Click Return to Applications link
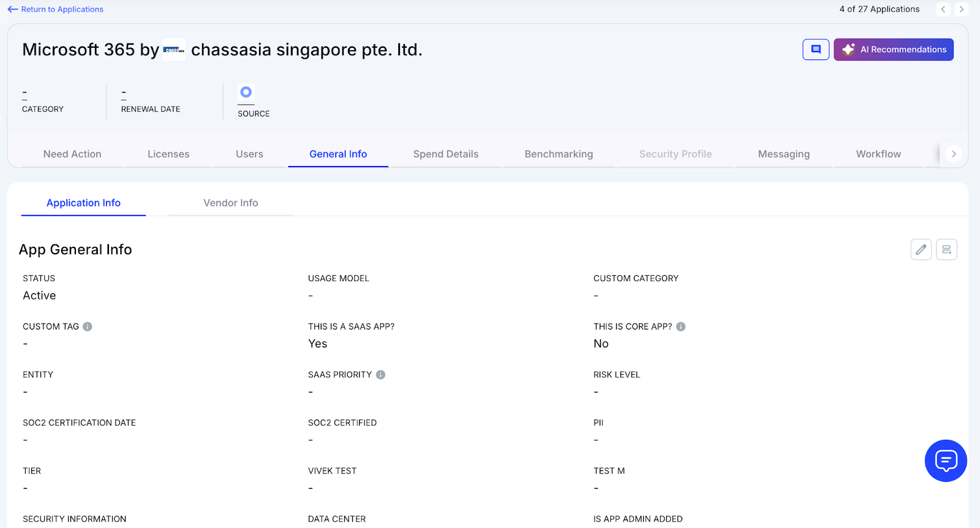The width and height of the screenshot is (980, 528). pos(62,9)
